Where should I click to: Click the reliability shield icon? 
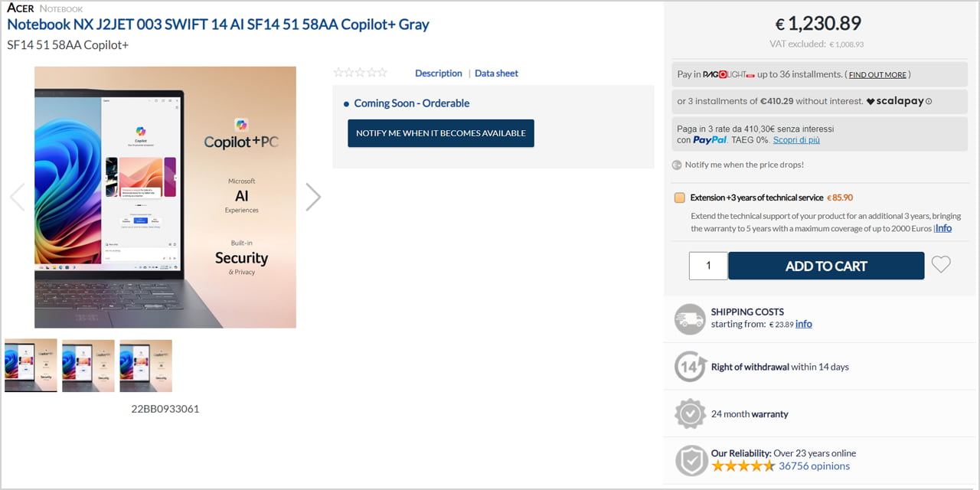(x=690, y=460)
